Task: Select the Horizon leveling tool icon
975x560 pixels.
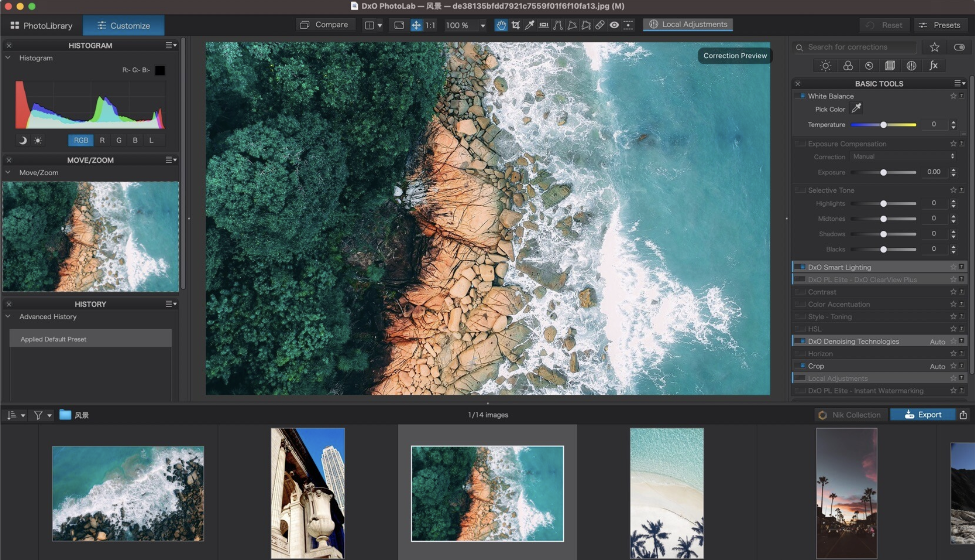Action: click(x=544, y=25)
